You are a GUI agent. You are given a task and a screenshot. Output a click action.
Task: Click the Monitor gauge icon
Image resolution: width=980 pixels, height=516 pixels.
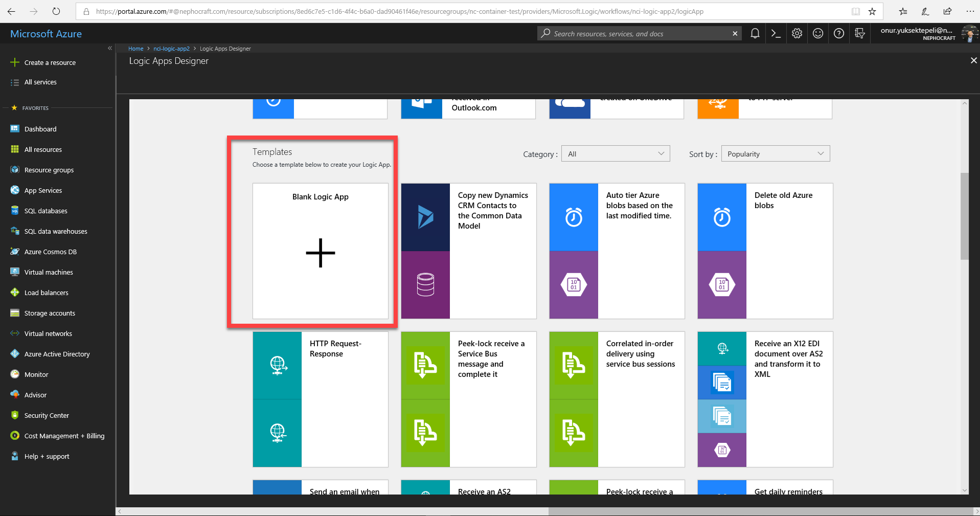(x=15, y=374)
